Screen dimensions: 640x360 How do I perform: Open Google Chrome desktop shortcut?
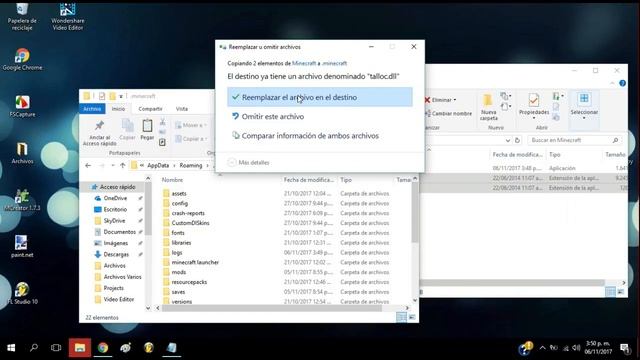click(x=22, y=60)
